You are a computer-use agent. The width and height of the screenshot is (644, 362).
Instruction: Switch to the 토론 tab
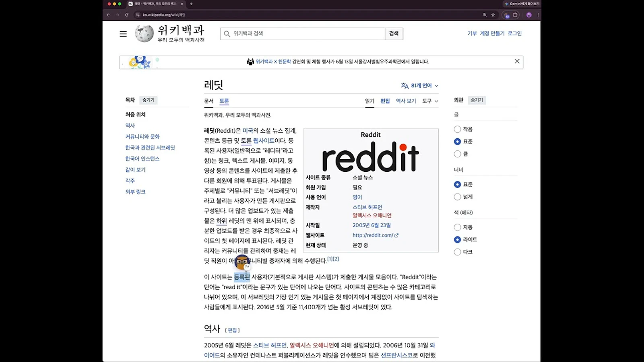click(x=224, y=101)
